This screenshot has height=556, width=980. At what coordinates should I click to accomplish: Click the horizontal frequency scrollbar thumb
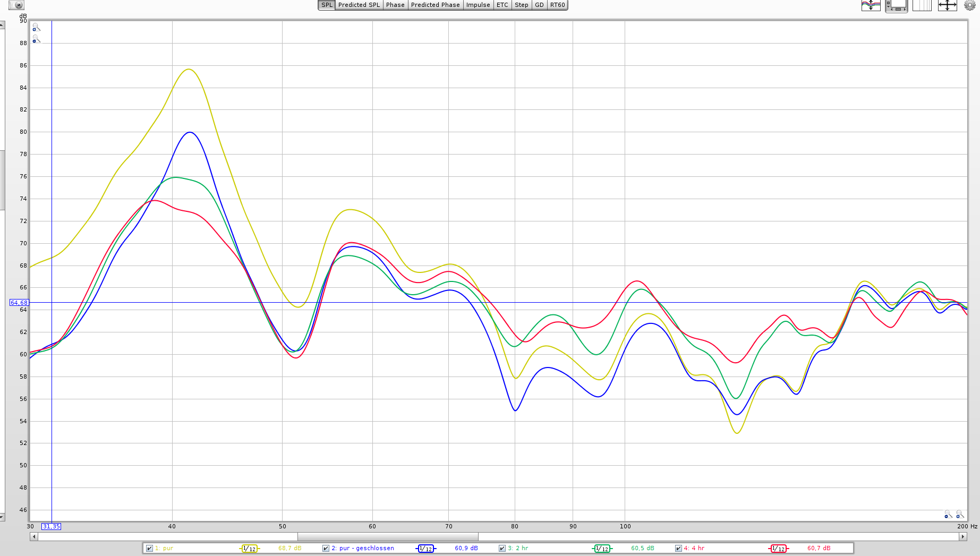tap(388, 537)
